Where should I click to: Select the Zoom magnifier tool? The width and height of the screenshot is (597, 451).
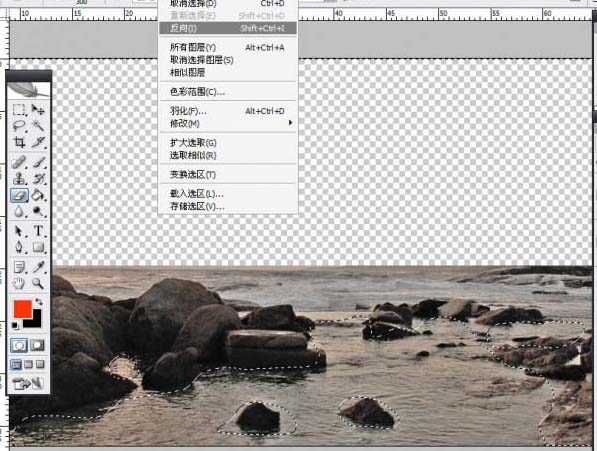pos(38,283)
